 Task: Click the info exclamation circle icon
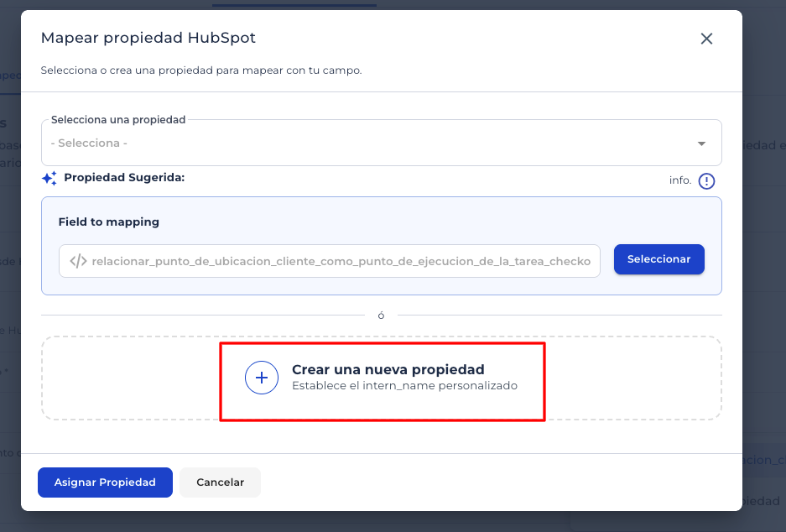[706, 181]
